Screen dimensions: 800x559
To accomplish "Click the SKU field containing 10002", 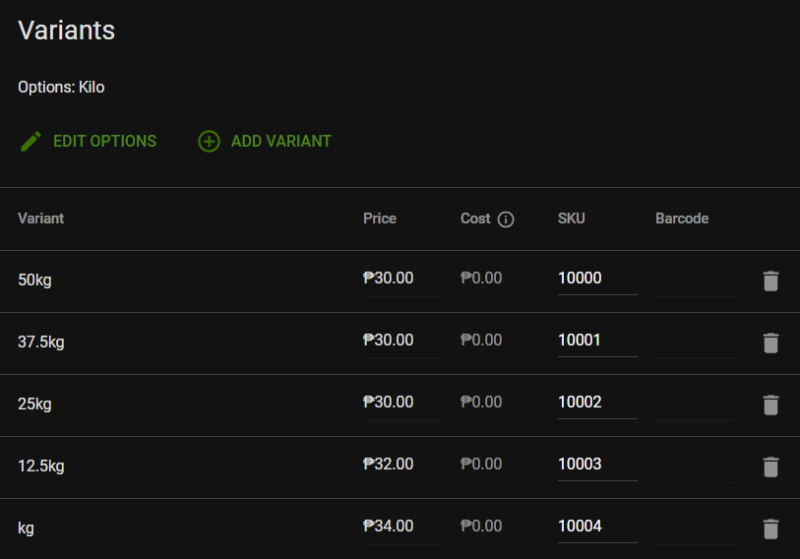I will click(596, 402).
